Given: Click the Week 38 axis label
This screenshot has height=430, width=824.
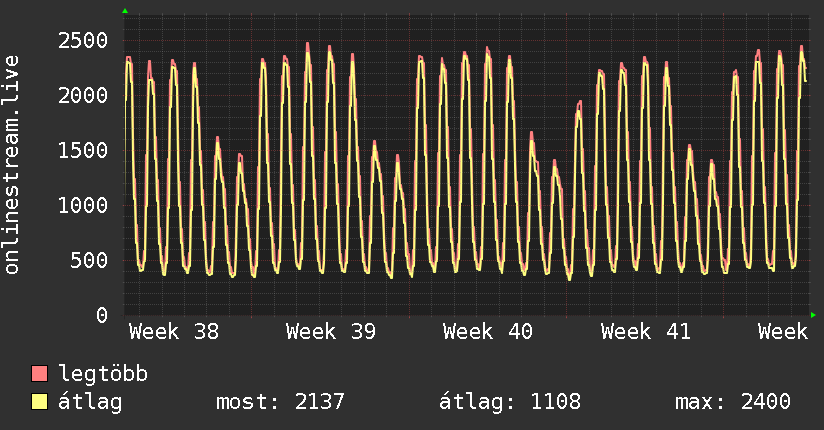Looking at the screenshot, I should (174, 332).
